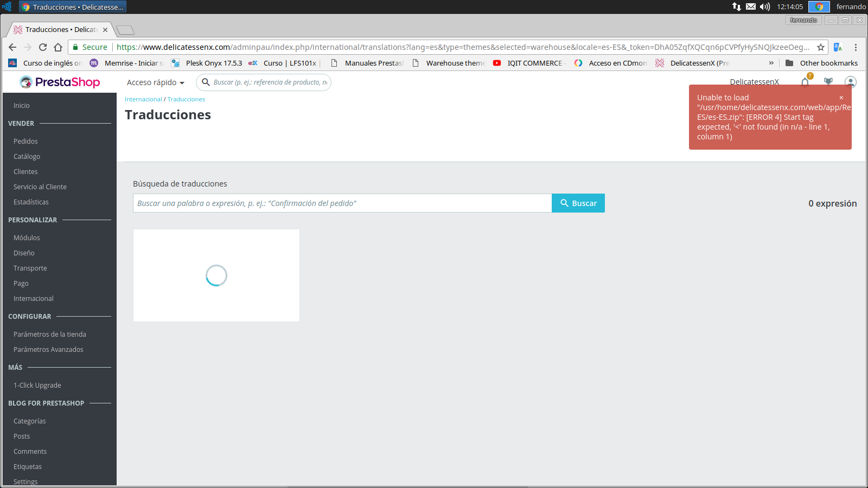868x488 pixels.
Task: Open Transporte in the sidebar
Action: point(30,268)
